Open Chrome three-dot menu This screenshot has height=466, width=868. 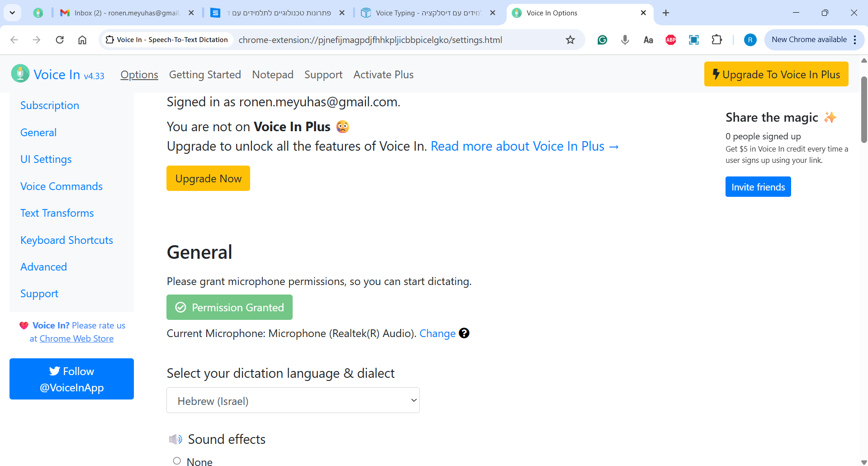point(855,40)
